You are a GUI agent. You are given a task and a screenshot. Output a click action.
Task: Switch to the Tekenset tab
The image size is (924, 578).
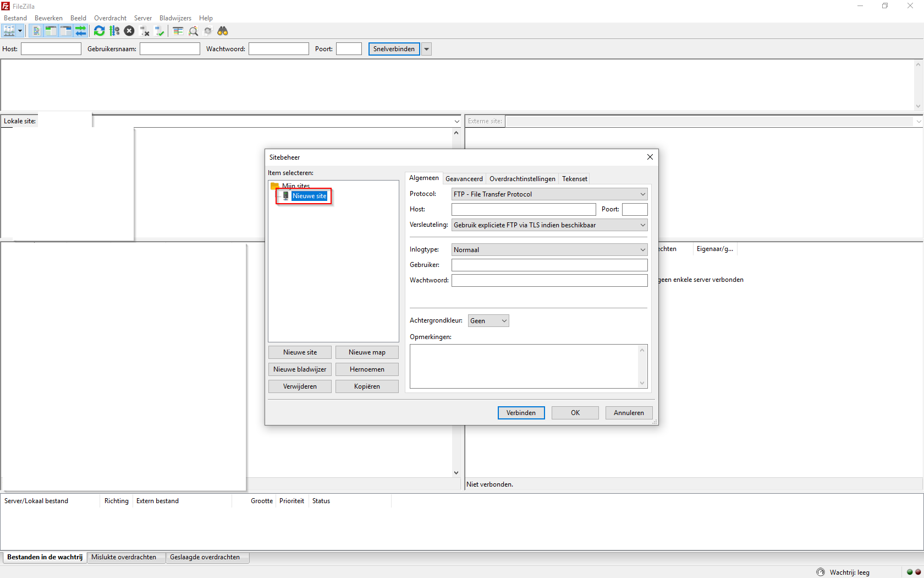tap(575, 179)
